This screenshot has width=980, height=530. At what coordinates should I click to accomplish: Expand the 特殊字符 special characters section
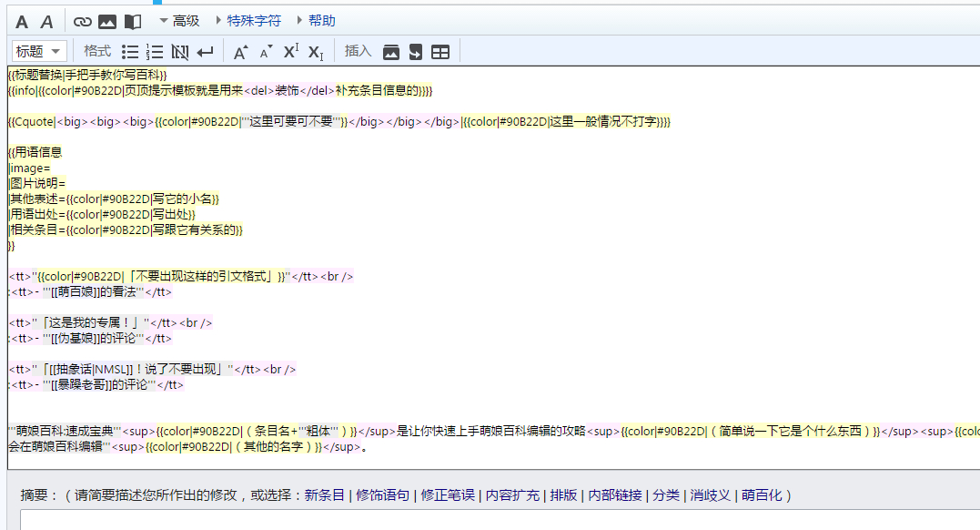248,21
